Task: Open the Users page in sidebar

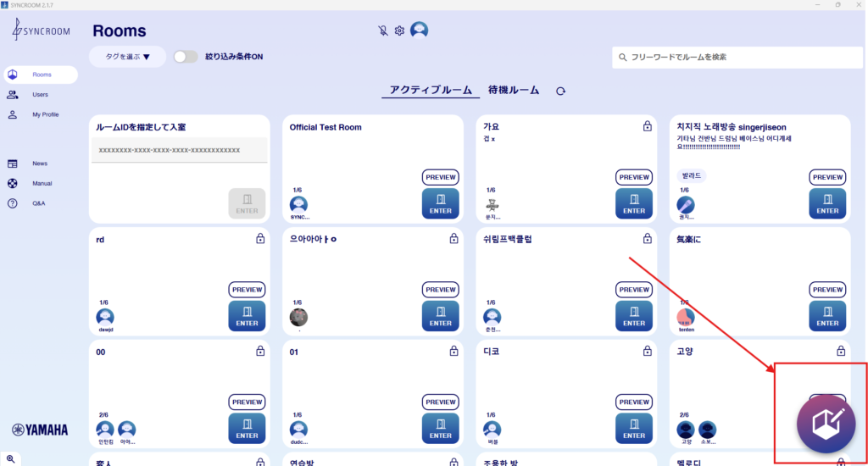Action: point(40,94)
